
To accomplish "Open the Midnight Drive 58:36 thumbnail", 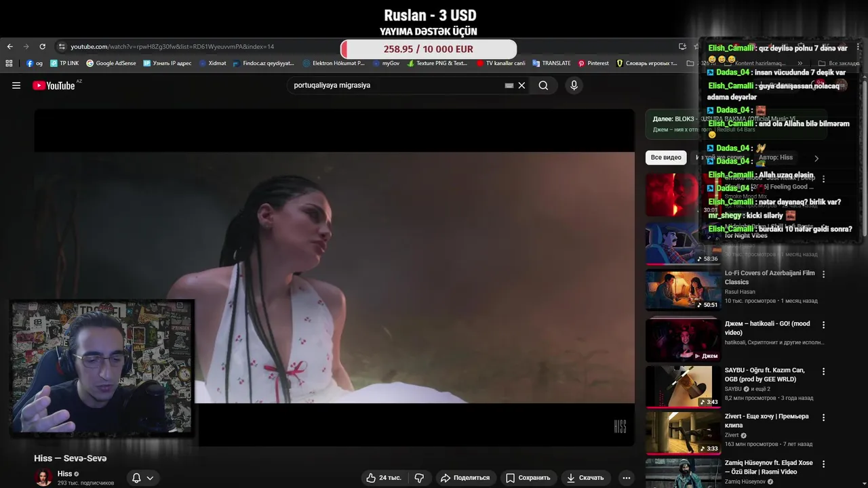I will pyautogui.click(x=682, y=243).
